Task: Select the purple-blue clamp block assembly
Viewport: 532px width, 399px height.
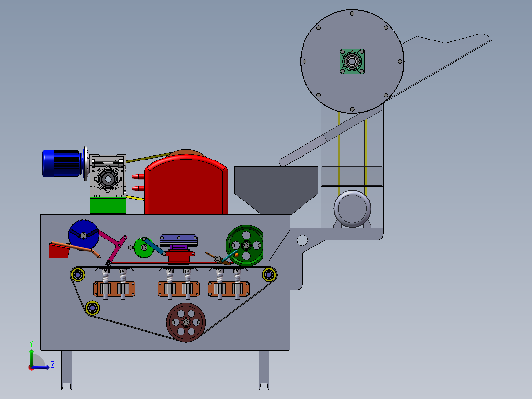Action: point(179,240)
